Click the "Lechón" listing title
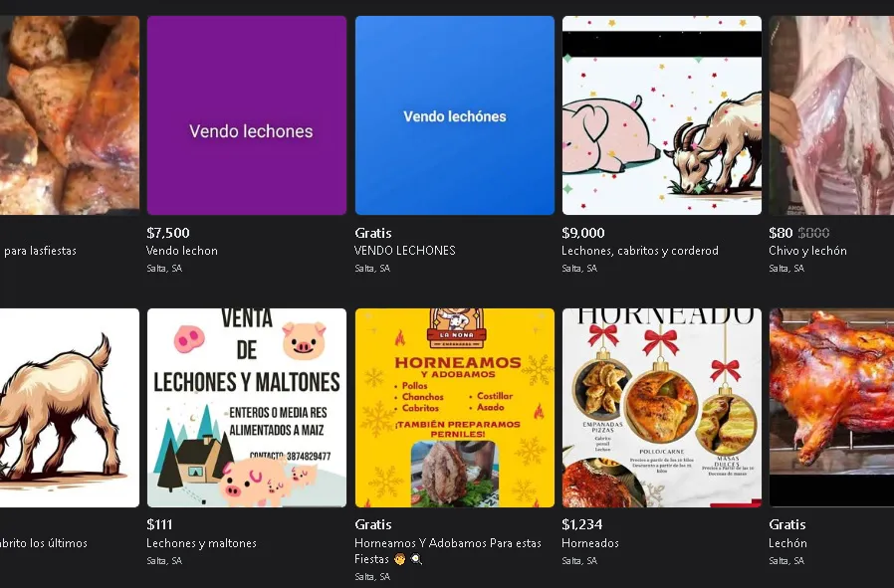 (787, 543)
